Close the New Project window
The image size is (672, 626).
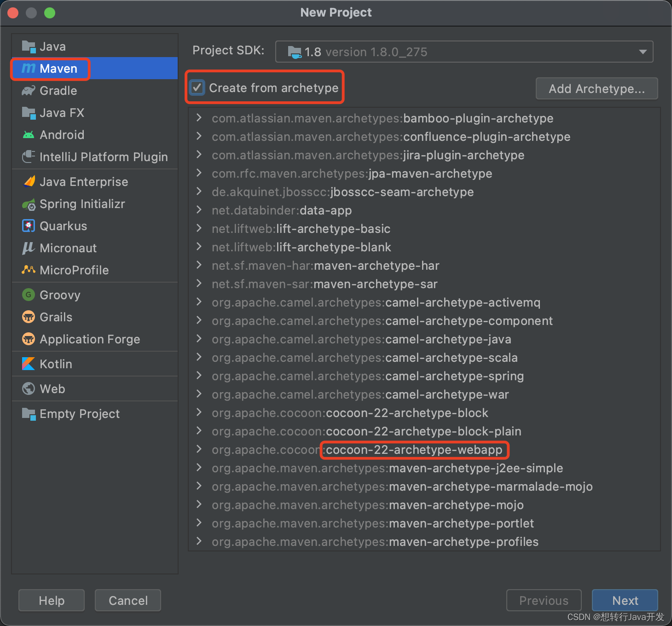13,13
